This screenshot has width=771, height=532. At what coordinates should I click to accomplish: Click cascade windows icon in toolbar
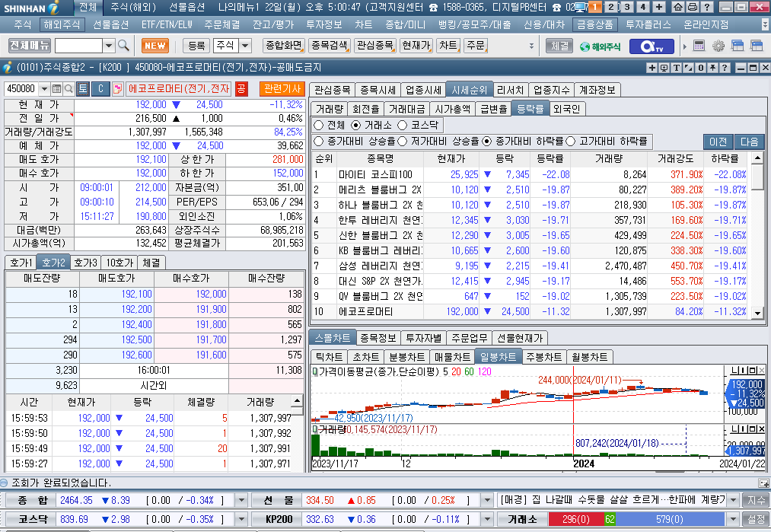[x=738, y=46]
